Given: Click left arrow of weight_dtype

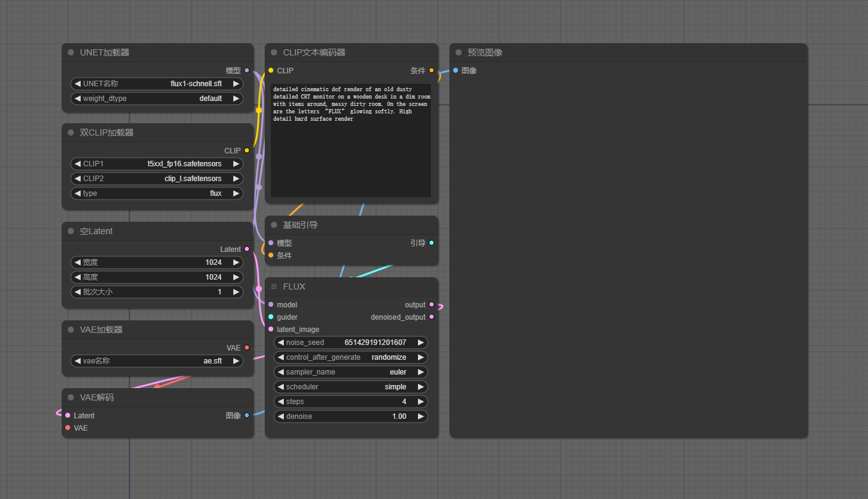Looking at the screenshot, I should point(78,99).
